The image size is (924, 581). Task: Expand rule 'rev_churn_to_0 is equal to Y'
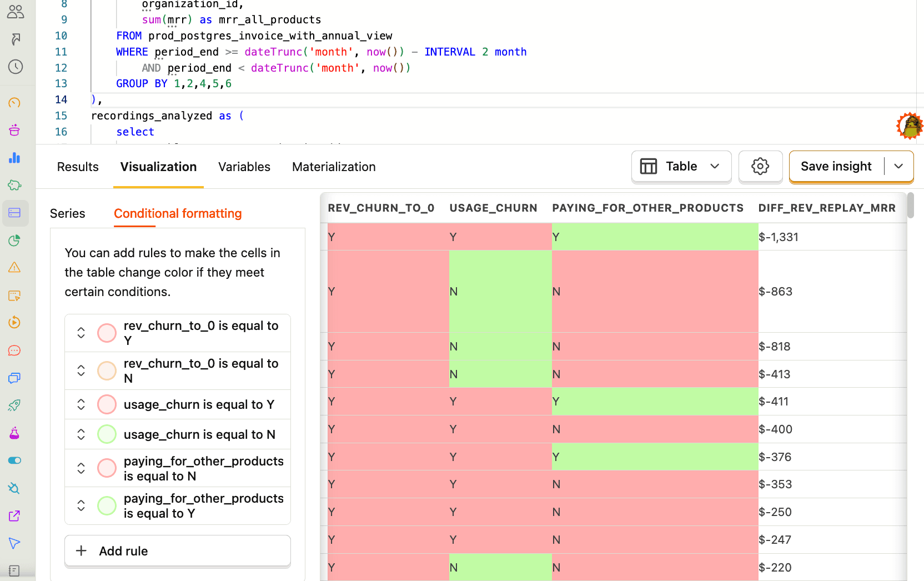pyautogui.click(x=81, y=333)
